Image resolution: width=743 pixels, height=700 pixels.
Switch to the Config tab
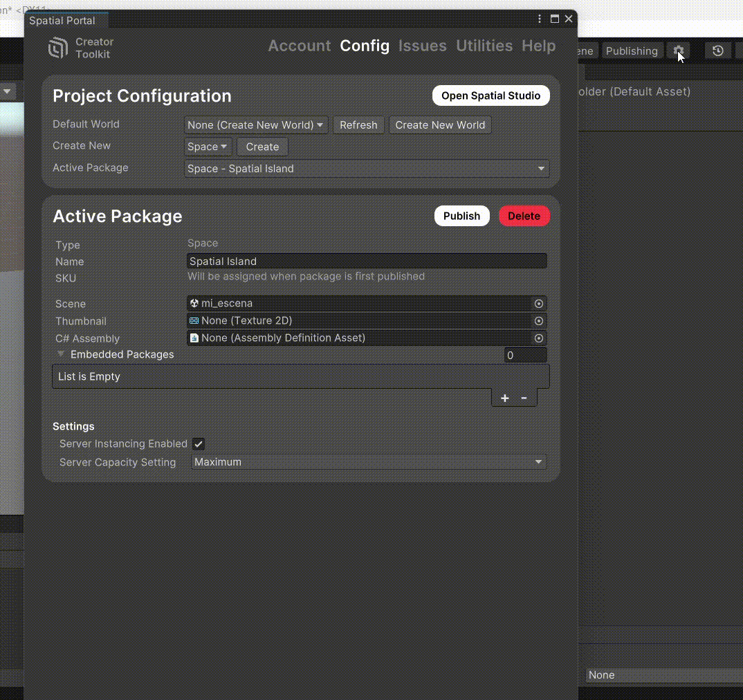pos(365,46)
